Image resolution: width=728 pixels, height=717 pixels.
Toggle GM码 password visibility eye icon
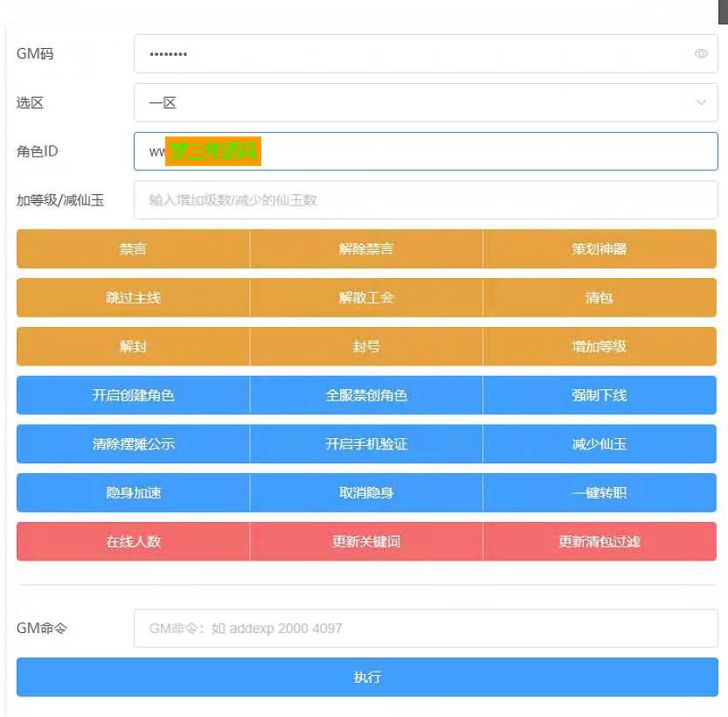(x=701, y=54)
